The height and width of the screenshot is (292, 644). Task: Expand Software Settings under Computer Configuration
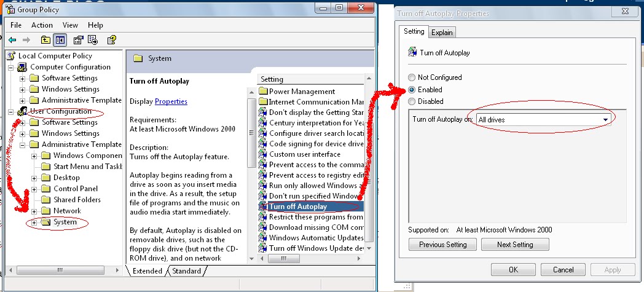[x=23, y=79]
